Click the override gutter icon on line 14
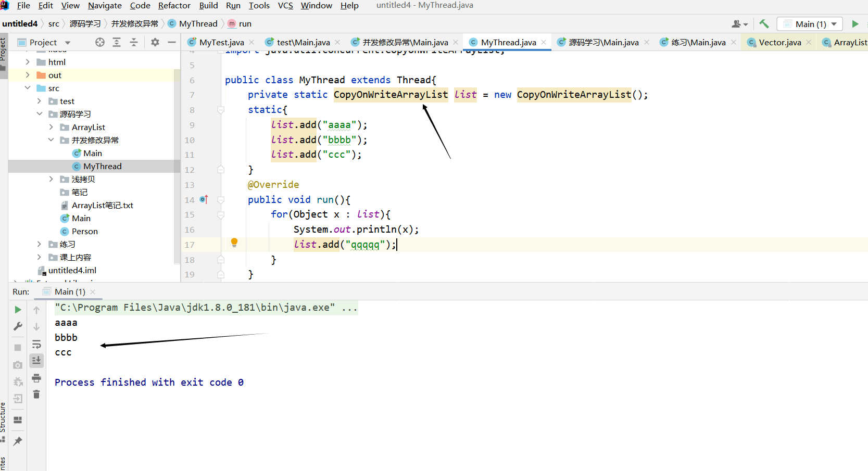Viewport: 868px width, 471px height. pos(204,199)
